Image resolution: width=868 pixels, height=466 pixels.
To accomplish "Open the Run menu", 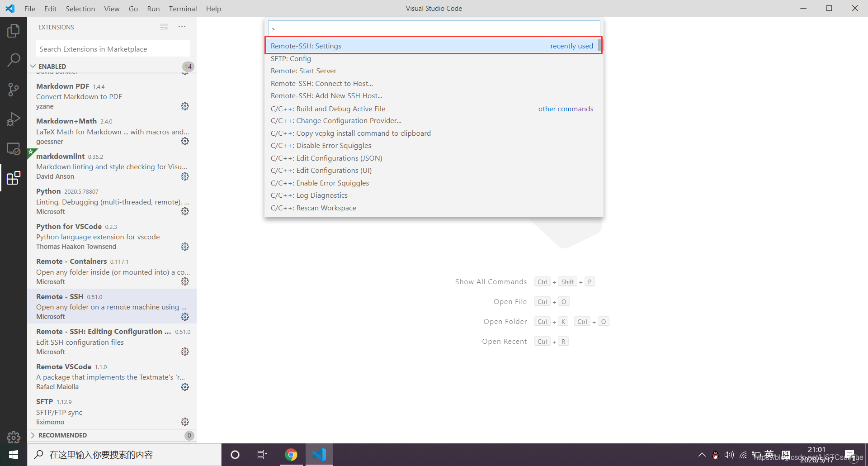I will click(x=153, y=9).
